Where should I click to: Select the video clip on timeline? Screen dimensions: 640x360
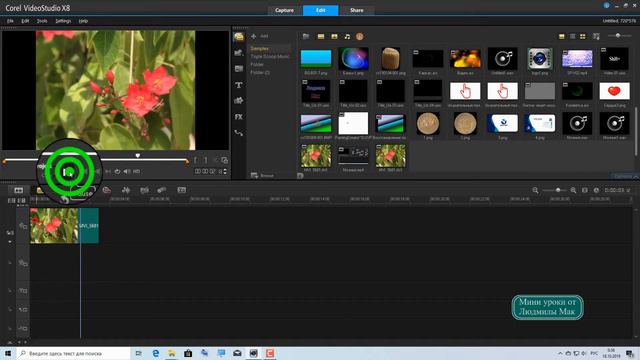(64, 226)
